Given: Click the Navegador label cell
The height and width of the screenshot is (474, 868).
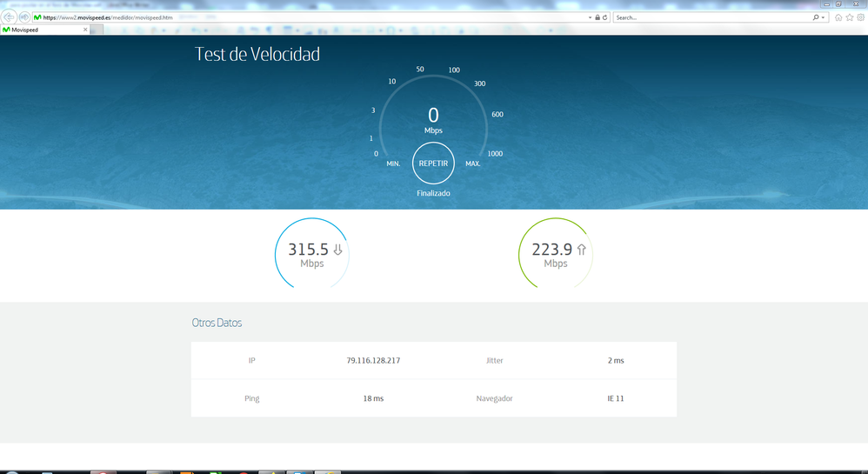Looking at the screenshot, I should [494, 398].
